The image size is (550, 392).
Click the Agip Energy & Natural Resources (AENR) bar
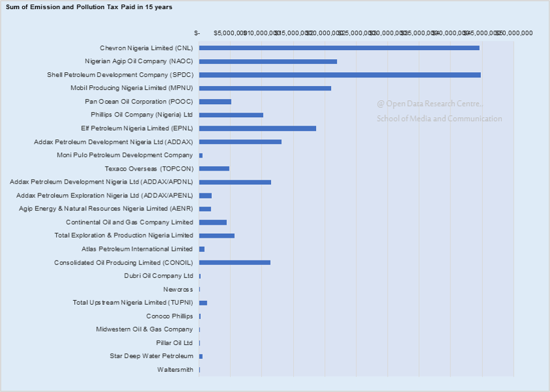tap(205, 209)
